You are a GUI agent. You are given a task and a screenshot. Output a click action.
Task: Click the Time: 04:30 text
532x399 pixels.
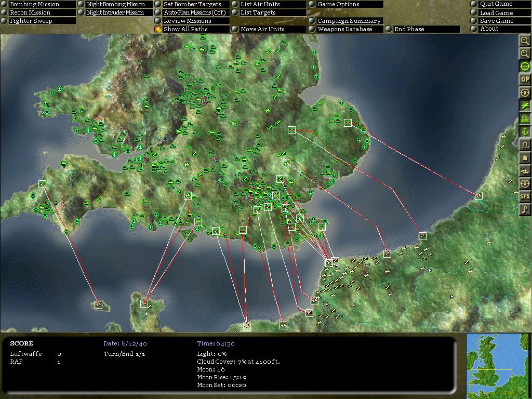click(216, 343)
